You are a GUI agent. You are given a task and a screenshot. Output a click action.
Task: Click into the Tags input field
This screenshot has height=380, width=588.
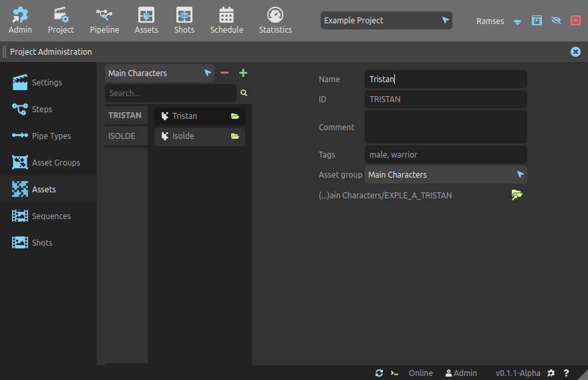[446, 155]
